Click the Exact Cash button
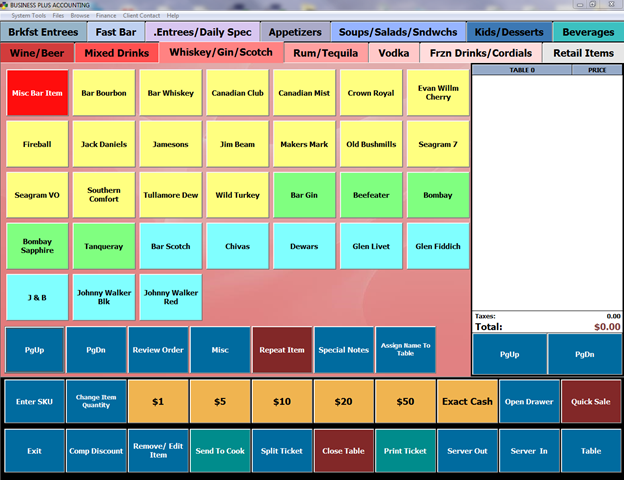This screenshot has width=624, height=480. tap(467, 402)
